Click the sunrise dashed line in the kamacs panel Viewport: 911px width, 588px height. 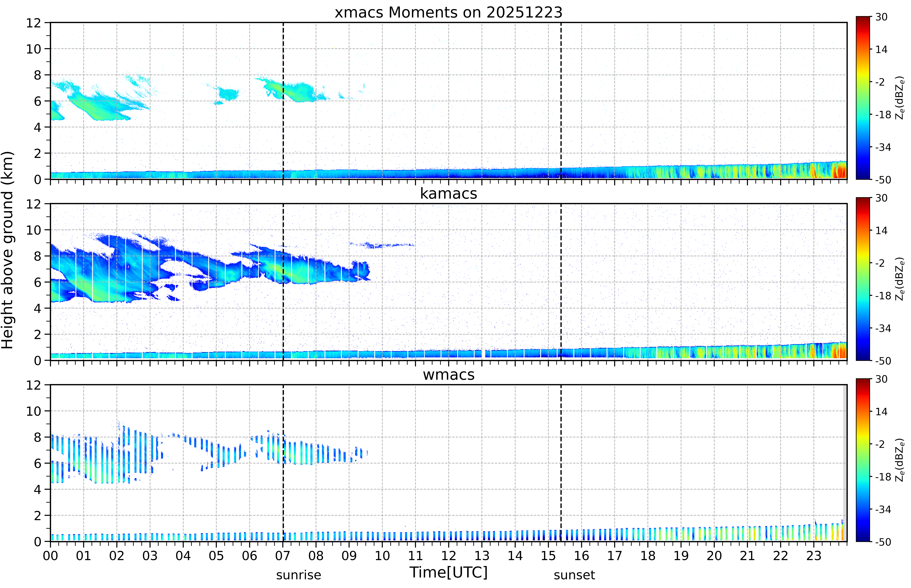[283, 282]
